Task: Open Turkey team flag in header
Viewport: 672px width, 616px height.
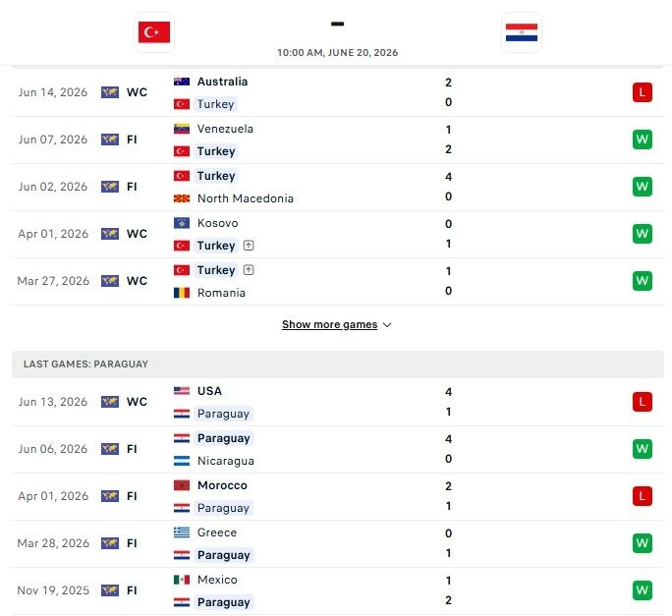Action: [x=154, y=32]
